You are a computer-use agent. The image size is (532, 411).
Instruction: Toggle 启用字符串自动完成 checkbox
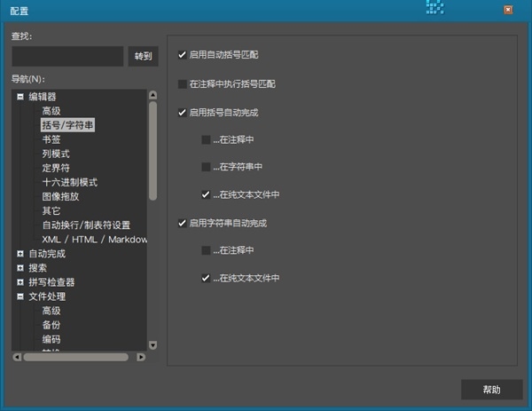point(182,223)
